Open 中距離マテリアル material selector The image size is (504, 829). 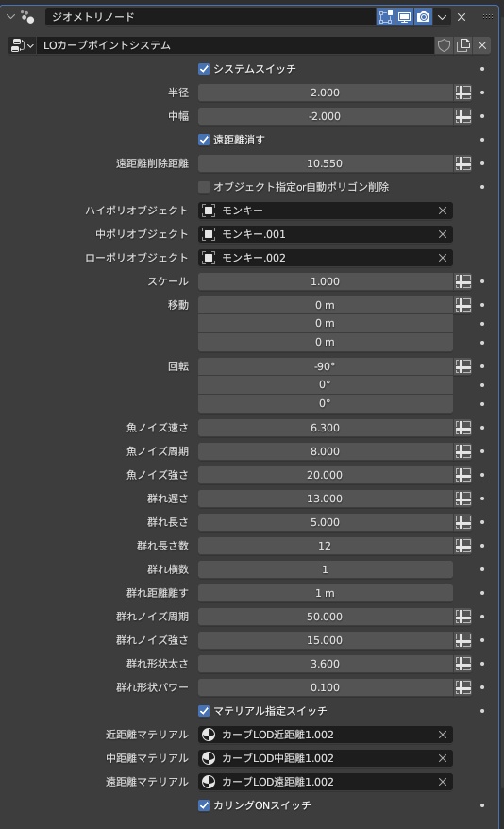[317, 758]
